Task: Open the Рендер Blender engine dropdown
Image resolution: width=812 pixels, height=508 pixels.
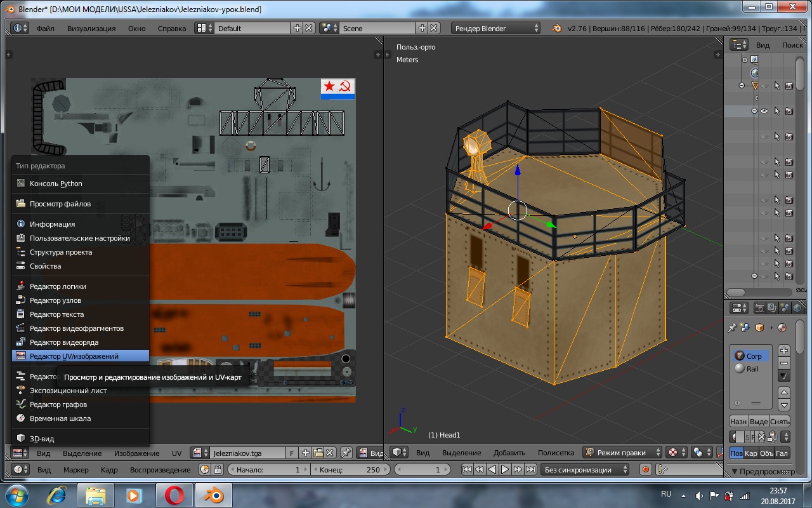Action: click(495, 28)
